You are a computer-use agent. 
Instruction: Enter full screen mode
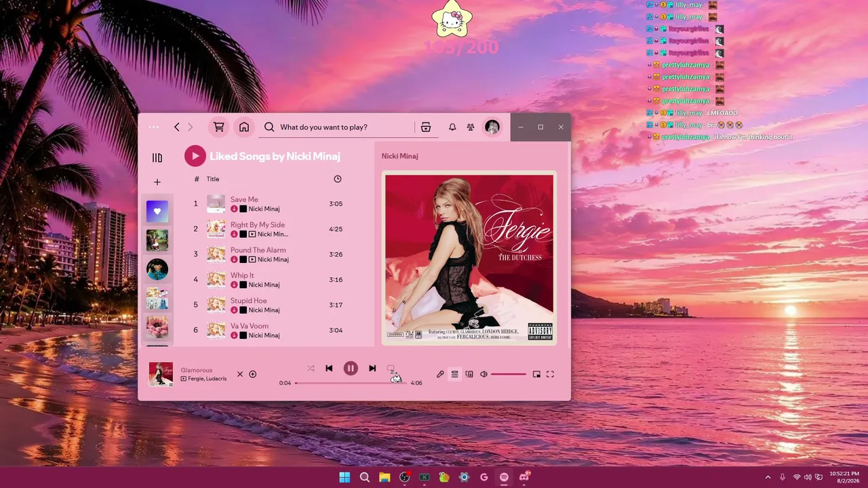550,374
